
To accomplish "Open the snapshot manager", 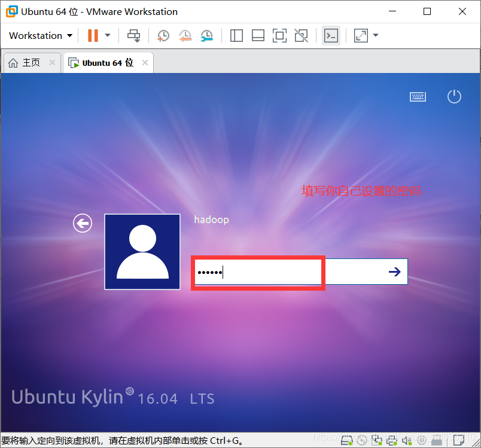I will click(x=207, y=35).
